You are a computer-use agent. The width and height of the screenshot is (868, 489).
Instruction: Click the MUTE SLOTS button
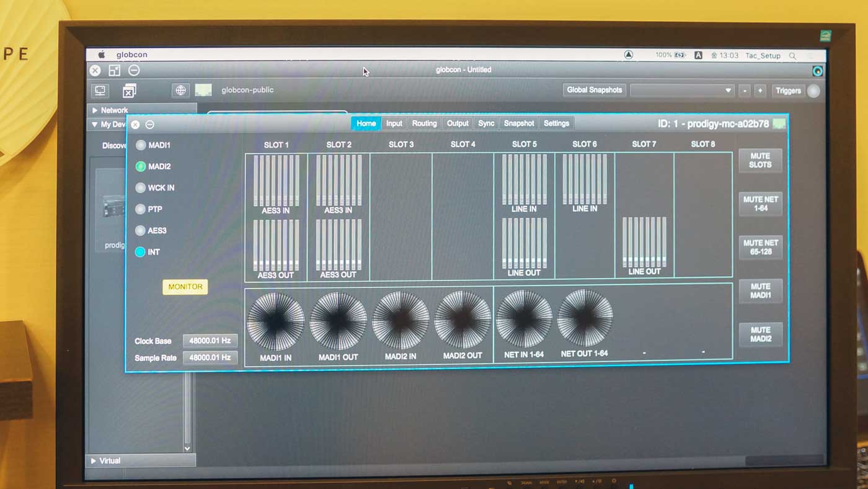(760, 161)
